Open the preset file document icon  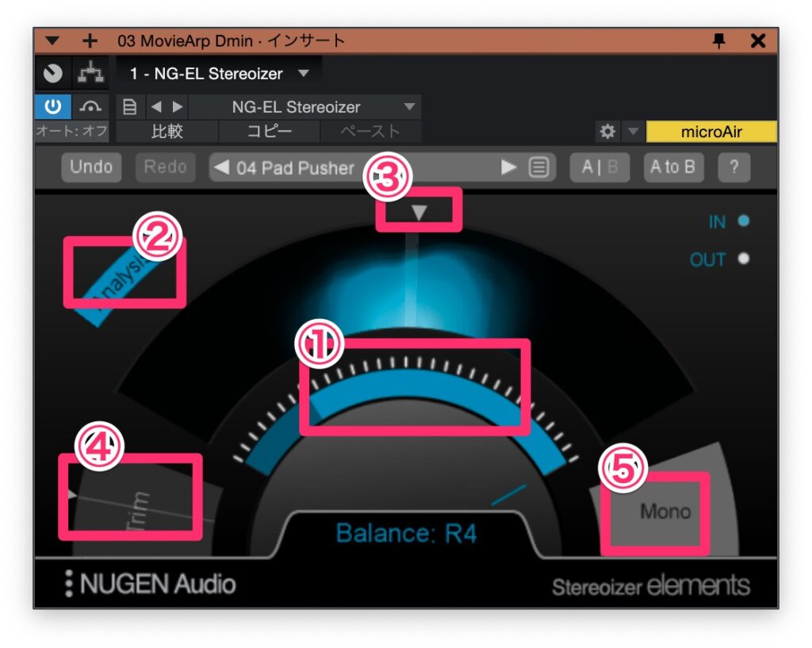pyautogui.click(x=131, y=106)
